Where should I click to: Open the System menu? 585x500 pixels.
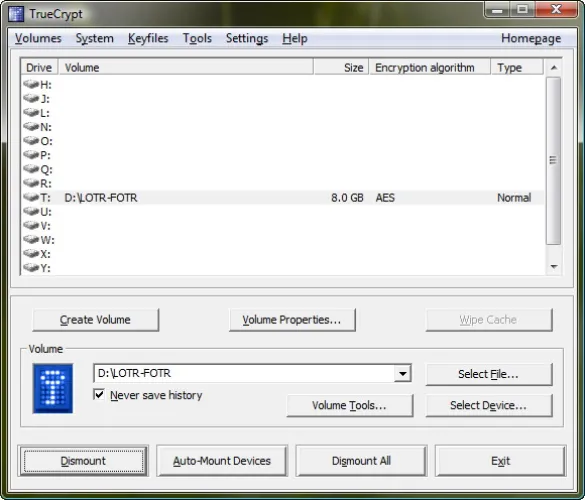95,38
